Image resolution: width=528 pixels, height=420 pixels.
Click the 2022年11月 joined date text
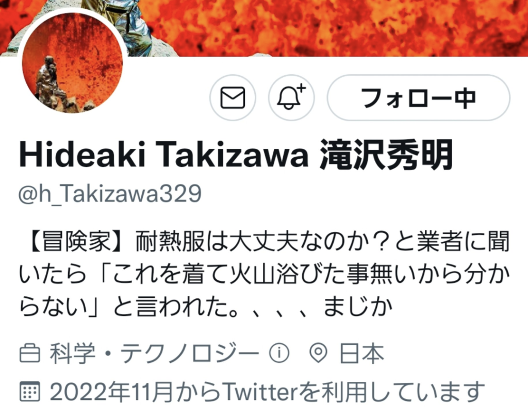pyautogui.click(x=111, y=392)
